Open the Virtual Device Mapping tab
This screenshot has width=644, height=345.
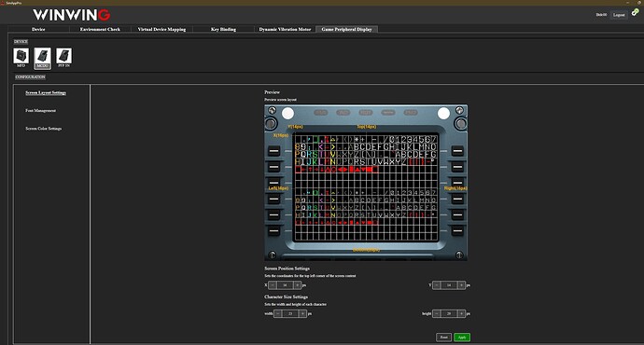[x=161, y=29]
